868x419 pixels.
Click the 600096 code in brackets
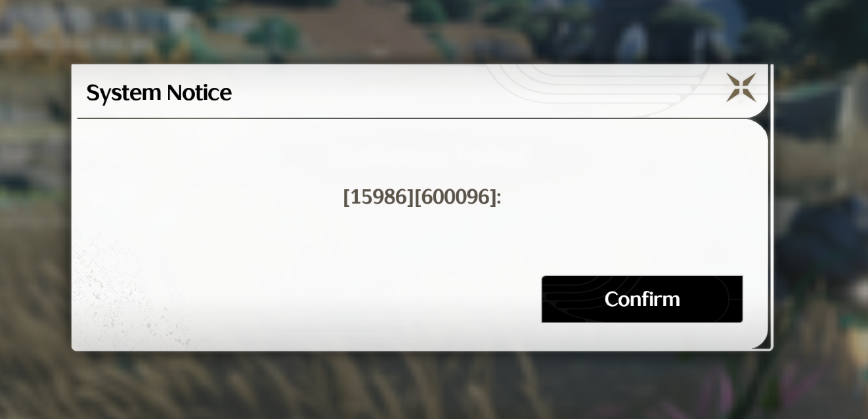pos(456,196)
